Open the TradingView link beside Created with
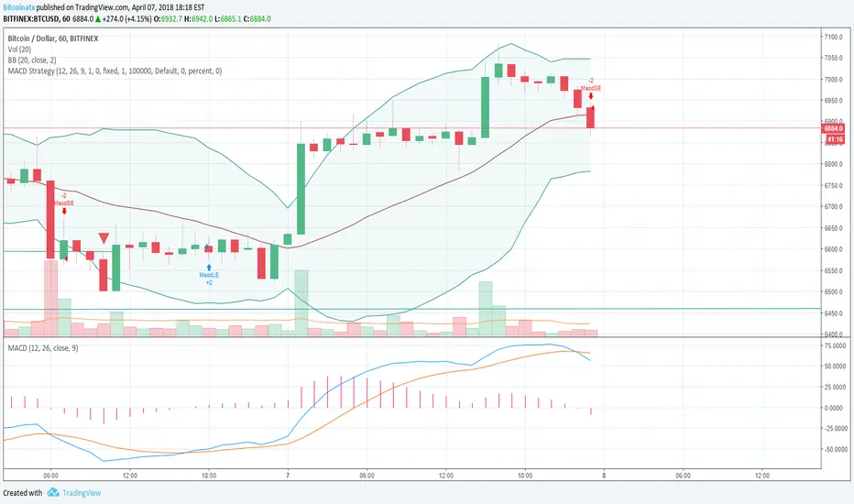 82,493
